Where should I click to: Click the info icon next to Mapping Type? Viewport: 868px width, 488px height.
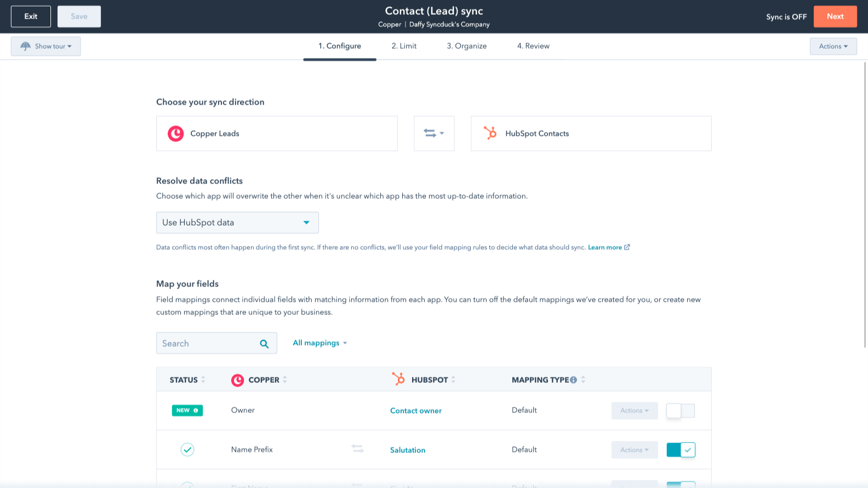(573, 380)
